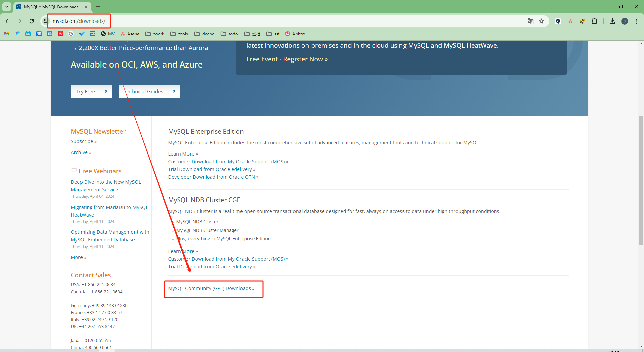This screenshot has height=352, width=644.
Task: Click Learn More under NDB Cluster CGE
Action: coord(183,251)
